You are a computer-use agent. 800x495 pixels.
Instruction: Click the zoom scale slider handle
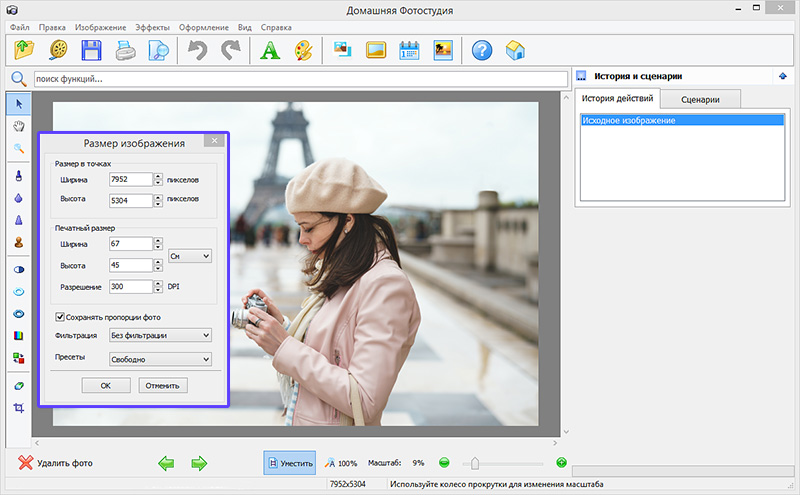pyautogui.click(x=475, y=463)
